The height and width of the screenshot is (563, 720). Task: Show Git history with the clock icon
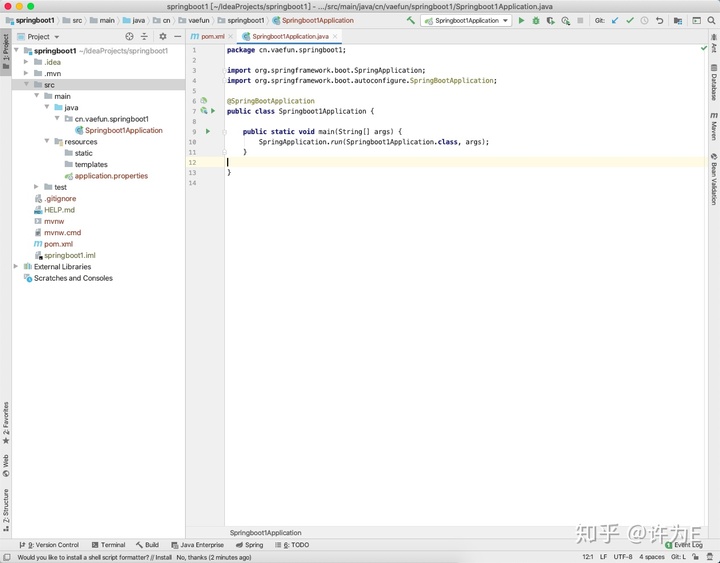tap(644, 20)
